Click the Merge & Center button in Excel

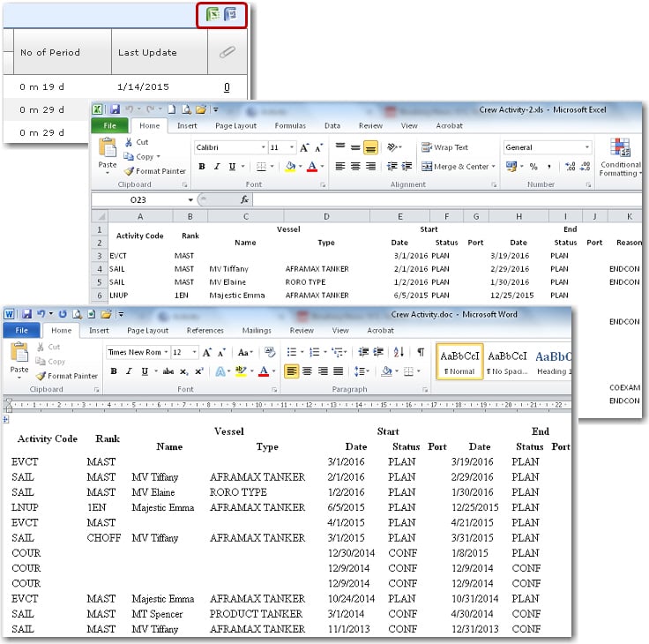[456, 167]
